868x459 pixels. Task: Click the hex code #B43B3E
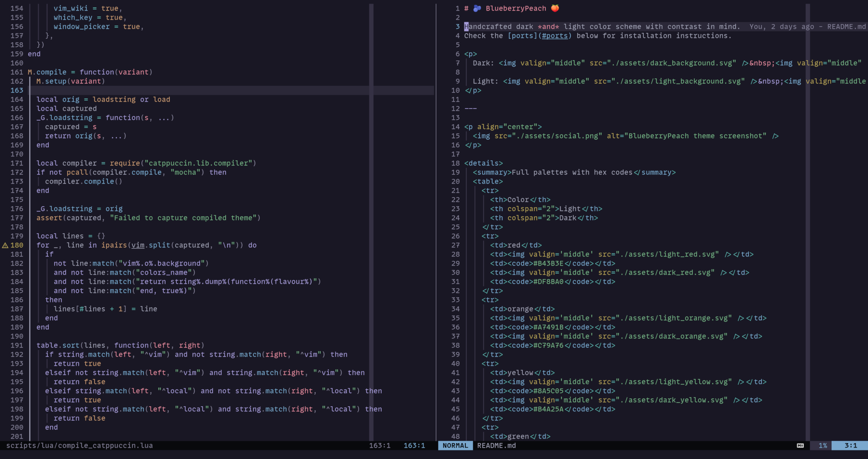[549, 263]
